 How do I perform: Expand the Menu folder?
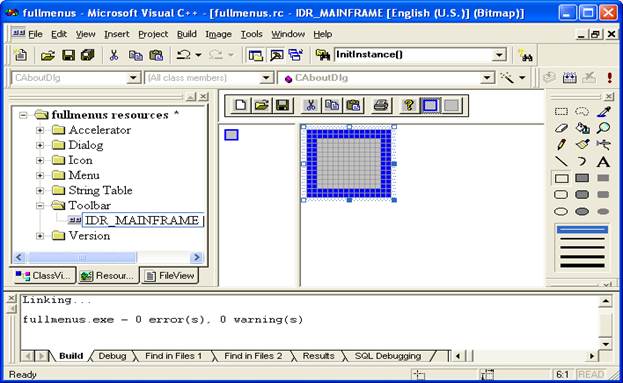[x=40, y=175]
